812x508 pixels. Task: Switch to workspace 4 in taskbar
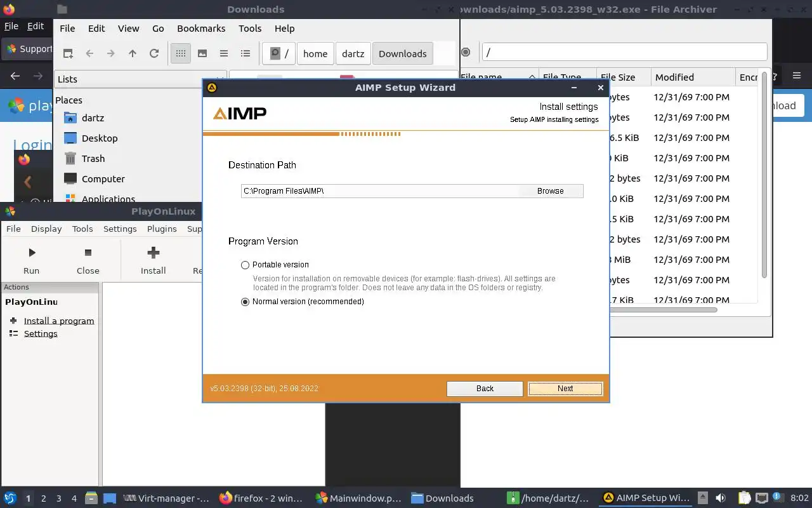74,498
